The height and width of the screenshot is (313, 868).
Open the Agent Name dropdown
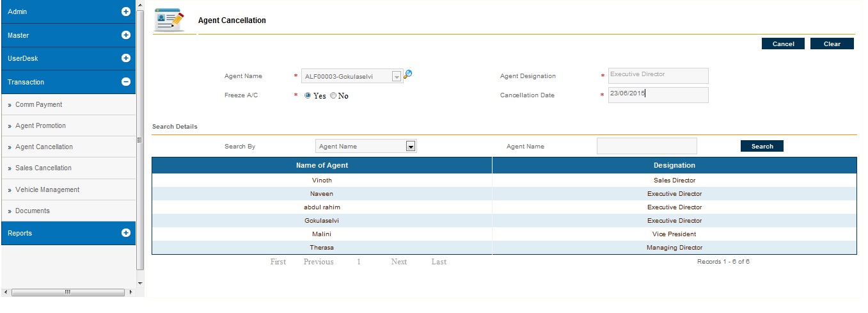[396, 77]
